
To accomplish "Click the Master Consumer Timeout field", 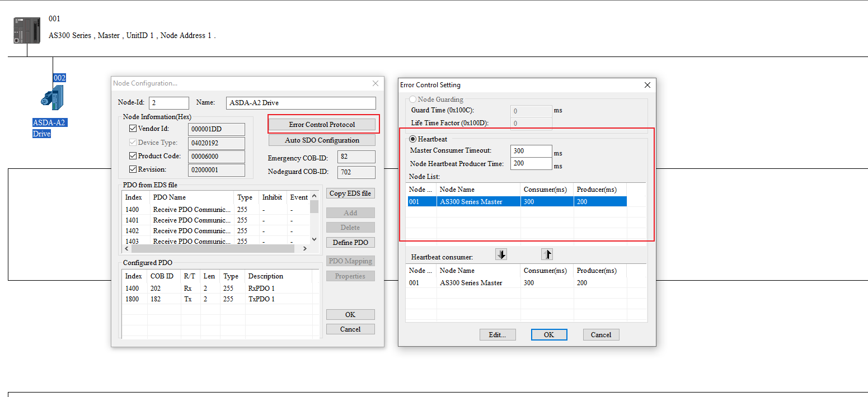I will click(x=531, y=151).
